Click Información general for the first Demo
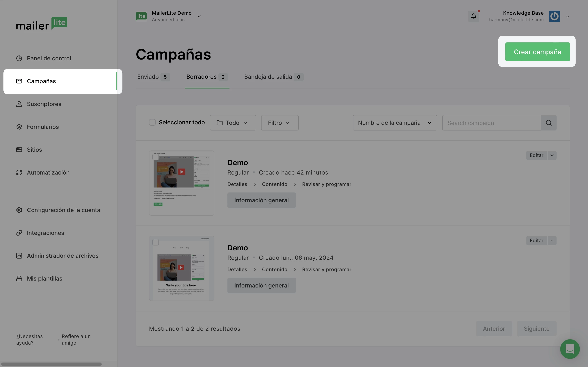 (261, 200)
